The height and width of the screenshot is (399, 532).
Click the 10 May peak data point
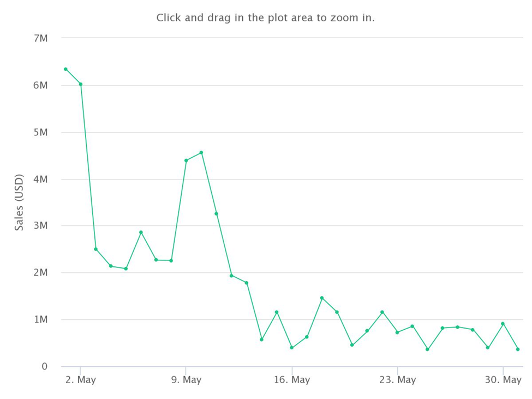201,152
